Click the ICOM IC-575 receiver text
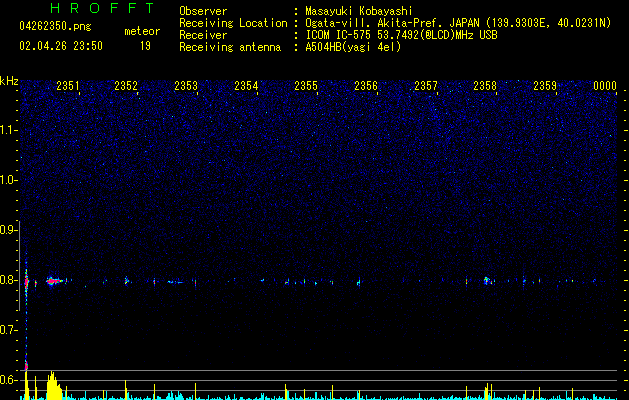 (x=401, y=35)
